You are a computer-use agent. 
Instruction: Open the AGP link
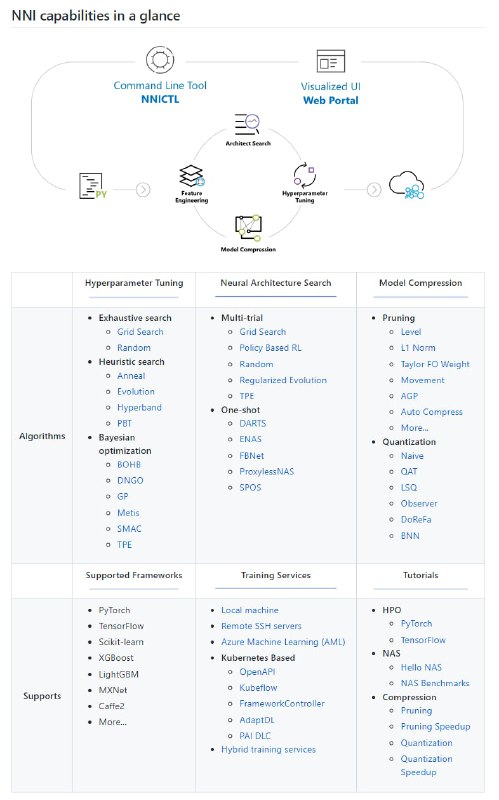click(x=409, y=395)
